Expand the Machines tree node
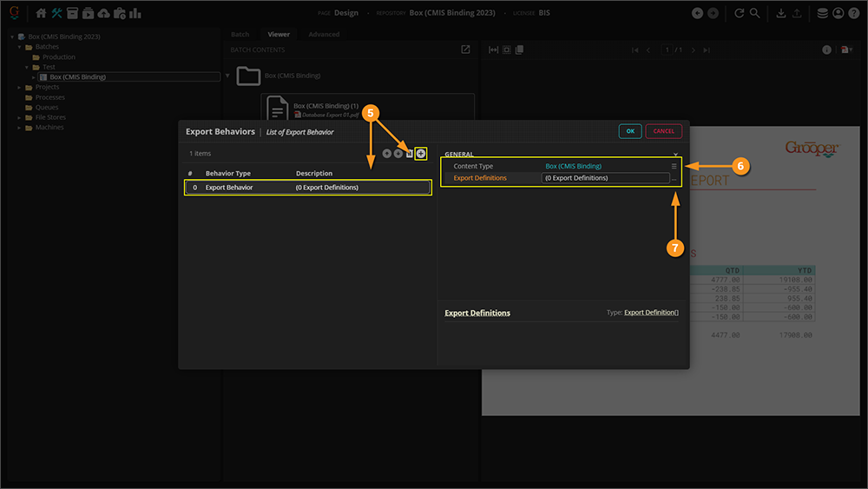 coord(19,128)
